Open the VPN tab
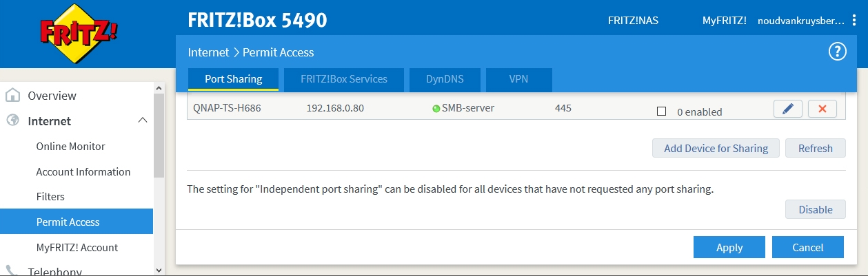This screenshot has width=868, height=276. 518,79
